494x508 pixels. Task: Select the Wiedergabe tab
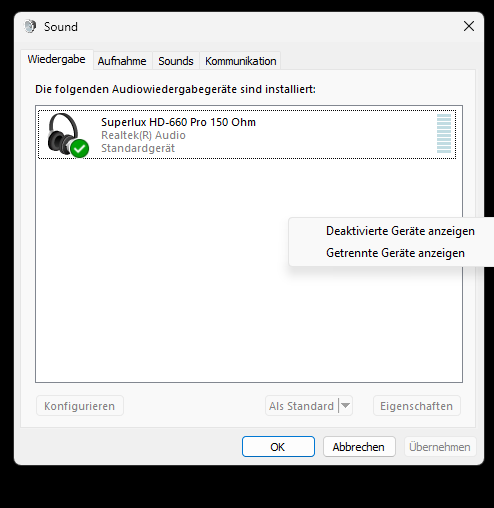coord(56,59)
